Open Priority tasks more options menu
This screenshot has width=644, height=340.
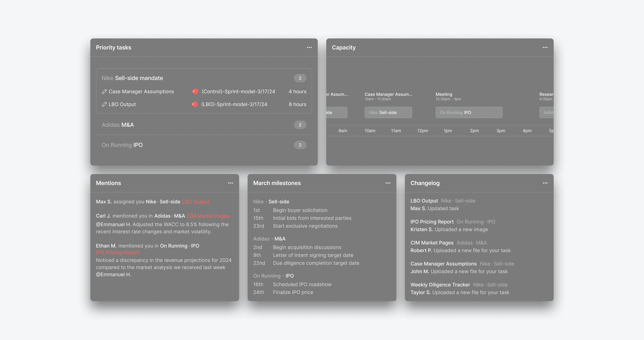(309, 48)
